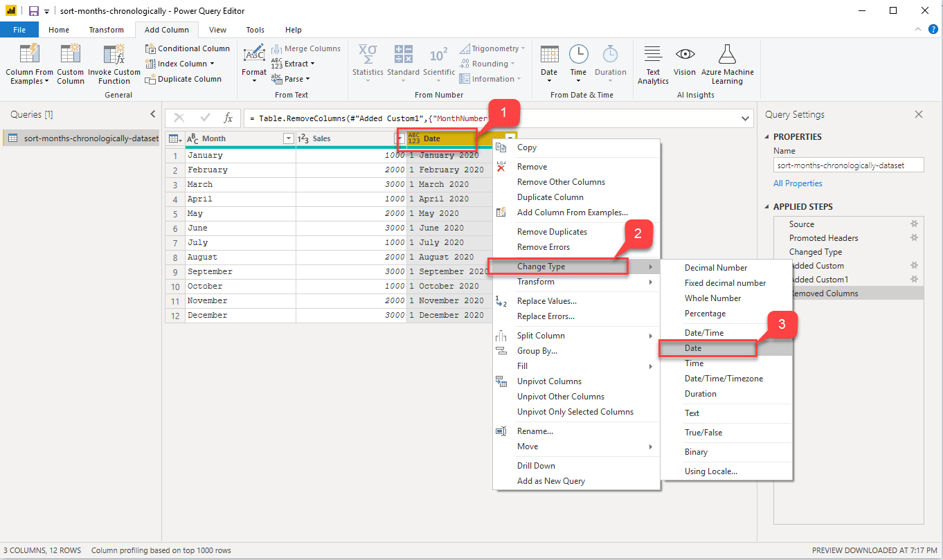
Task: Add a Conditional Column
Action: coord(187,48)
